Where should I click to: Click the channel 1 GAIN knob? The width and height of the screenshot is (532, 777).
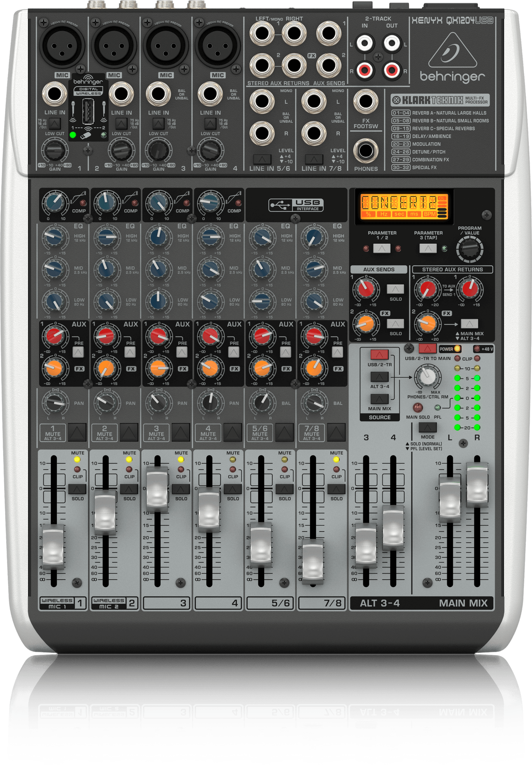[55, 151]
